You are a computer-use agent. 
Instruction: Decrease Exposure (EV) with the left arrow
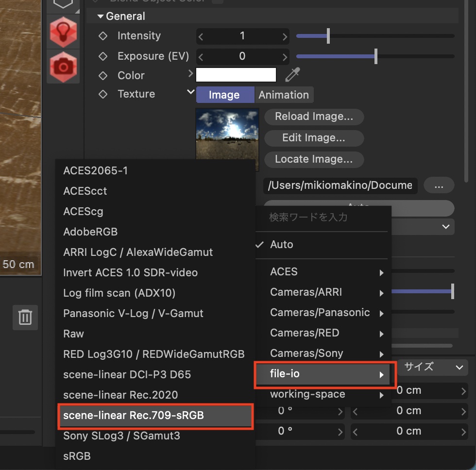(201, 56)
